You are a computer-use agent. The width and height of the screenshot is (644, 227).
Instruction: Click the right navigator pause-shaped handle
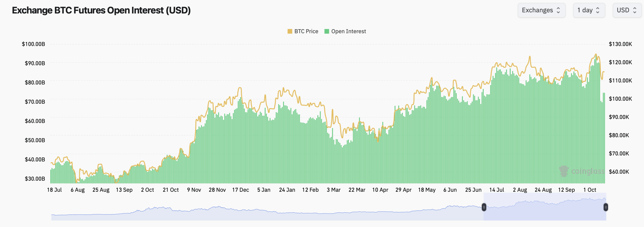(606, 207)
